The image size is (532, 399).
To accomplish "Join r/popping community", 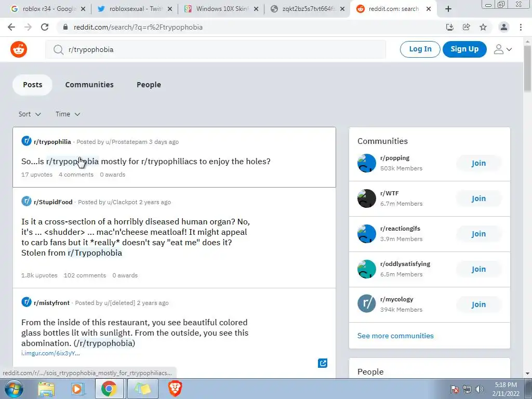I will pos(478,163).
